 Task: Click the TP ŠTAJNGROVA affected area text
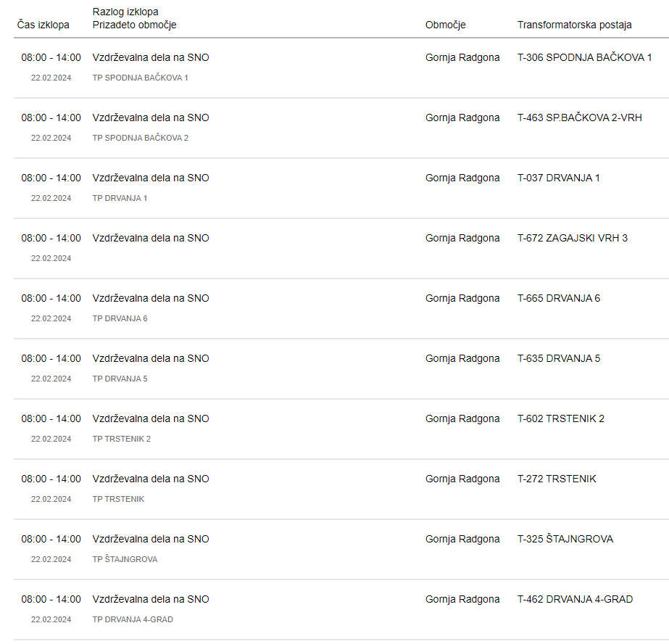pyautogui.click(x=125, y=559)
